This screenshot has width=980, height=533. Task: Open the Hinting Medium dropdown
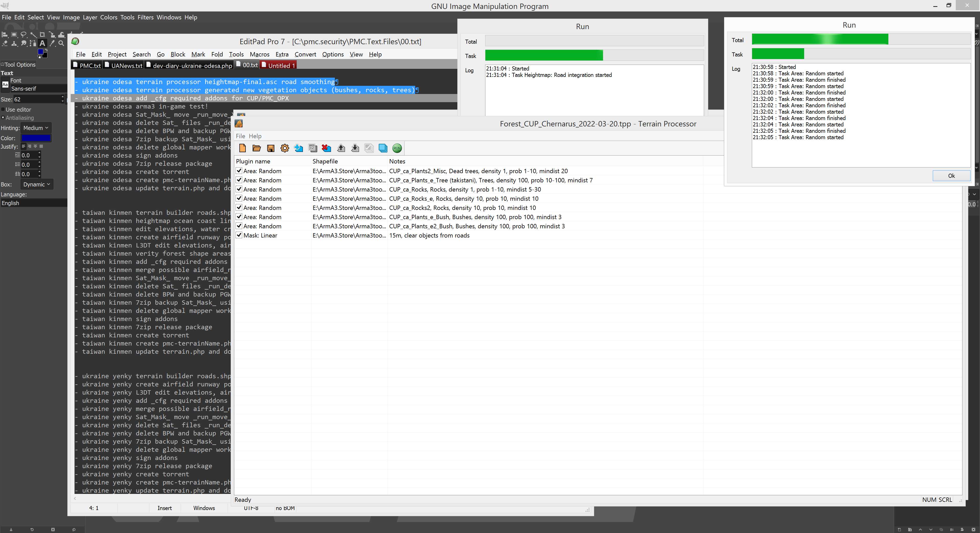[36, 128]
